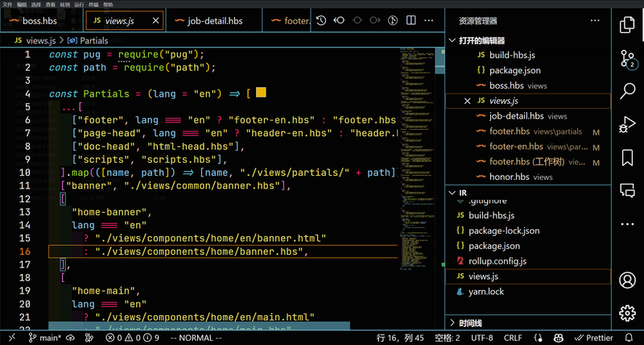Open rollup.config.js in file tree
The image size is (644, 345).
pos(528,261)
